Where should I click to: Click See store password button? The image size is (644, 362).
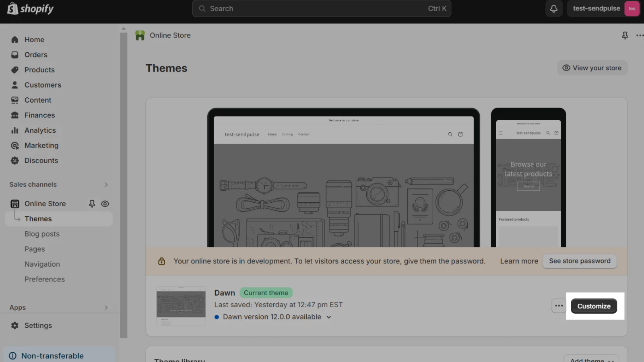[580, 261]
